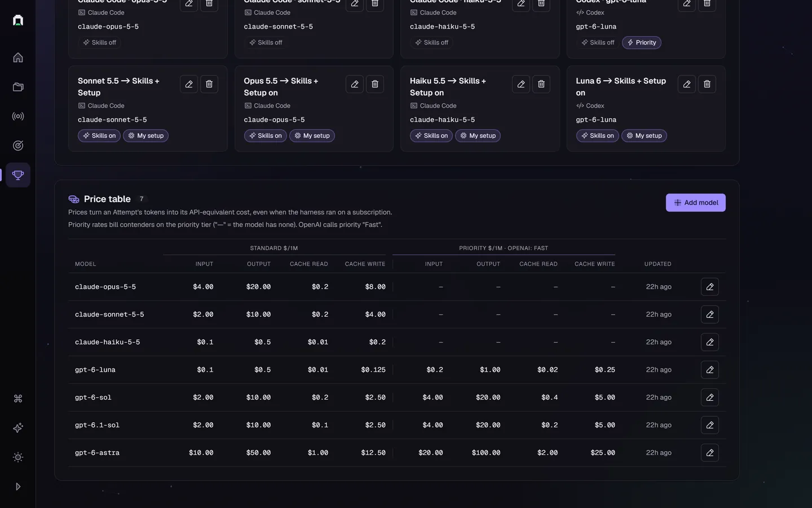Open the live broadcast icon in the sidebar
Image resolution: width=812 pixels, height=508 pixels.
click(x=18, y=116)
